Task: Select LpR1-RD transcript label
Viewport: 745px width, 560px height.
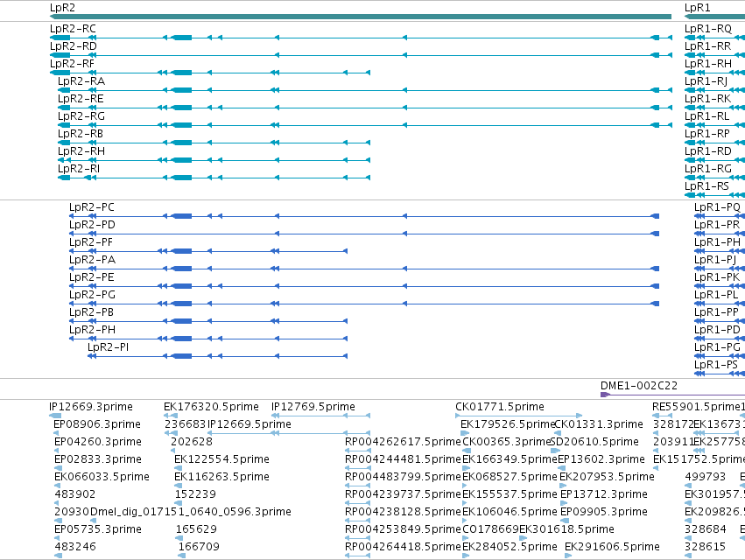Action: point(708,151)
